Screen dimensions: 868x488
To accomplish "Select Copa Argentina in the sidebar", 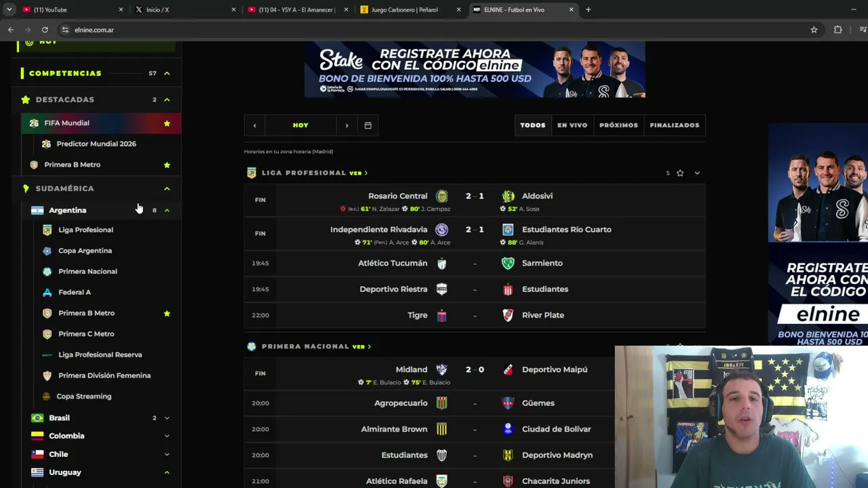I will coord(85,251).
